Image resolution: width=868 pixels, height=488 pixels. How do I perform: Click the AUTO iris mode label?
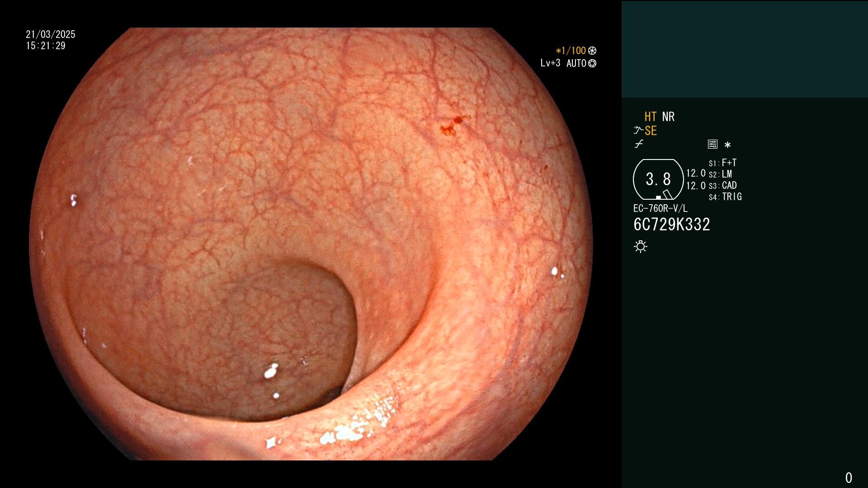tap(576, 63)
